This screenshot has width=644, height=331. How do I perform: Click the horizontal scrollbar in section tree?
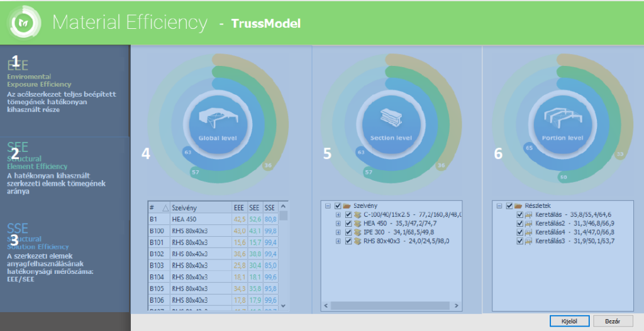coord(391,306)
